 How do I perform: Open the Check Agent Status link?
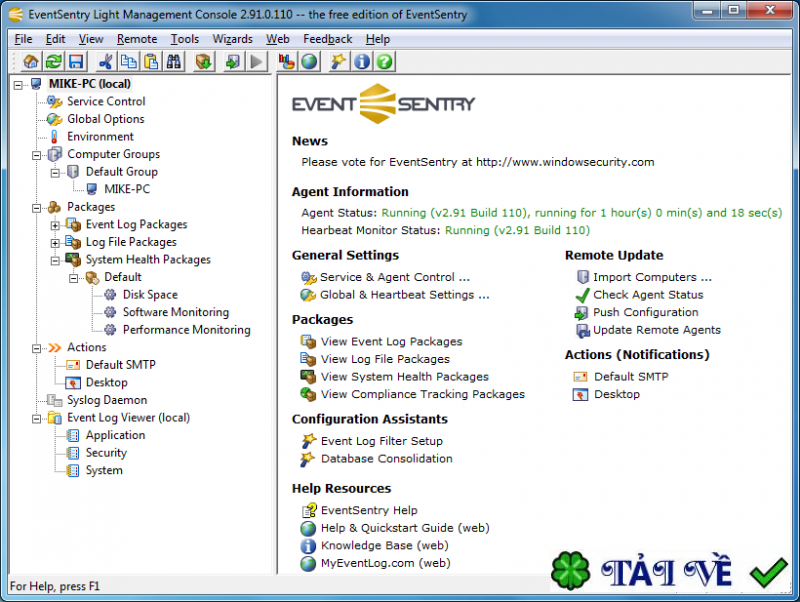click(x=647, y=295)
